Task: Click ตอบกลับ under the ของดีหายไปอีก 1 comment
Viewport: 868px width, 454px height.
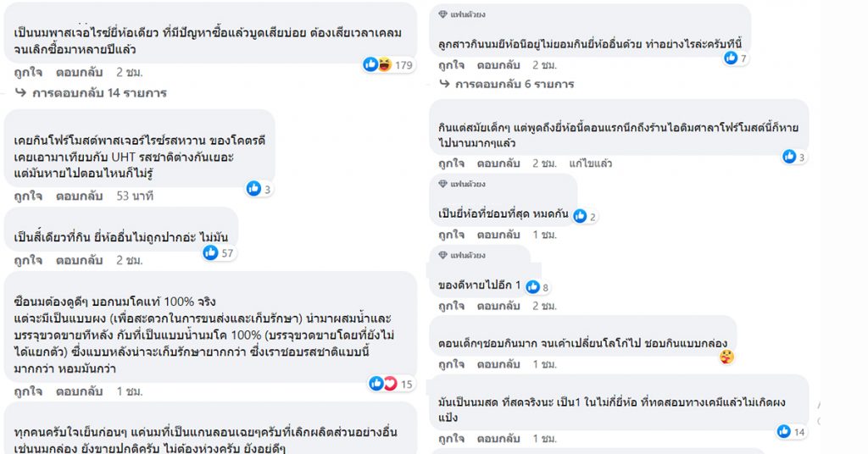Action: (498, 306)
